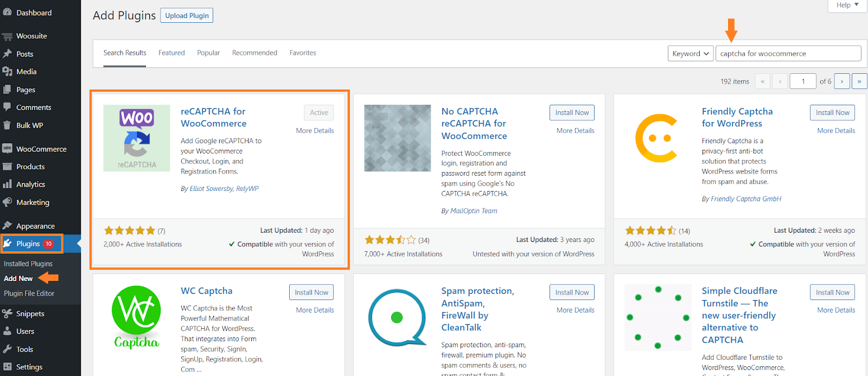The image size is (868, 376).
Task: Select the Search Results tab
Action: point(125,53)
